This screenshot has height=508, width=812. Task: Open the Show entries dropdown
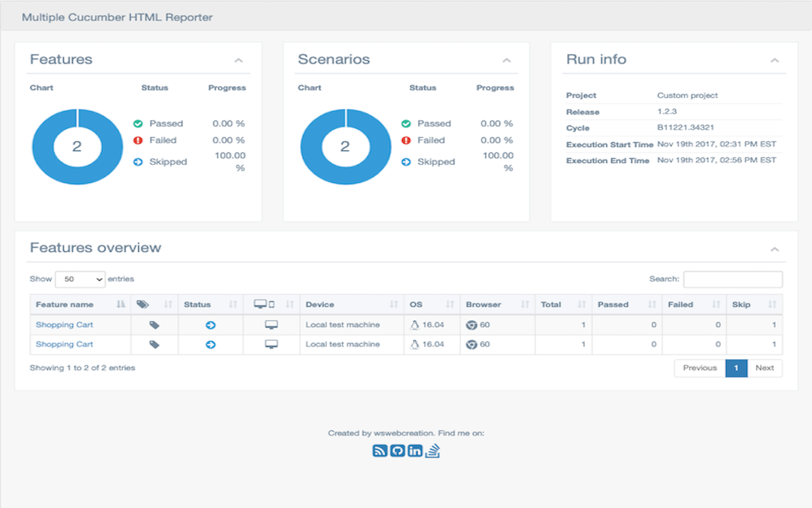tap(81, 279)
